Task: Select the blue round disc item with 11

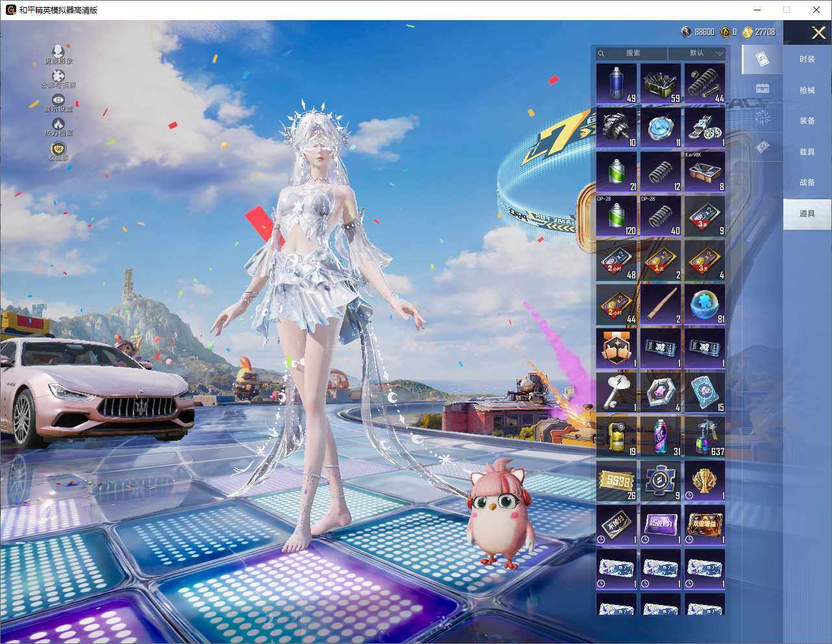Action: [x=661, y=127]
